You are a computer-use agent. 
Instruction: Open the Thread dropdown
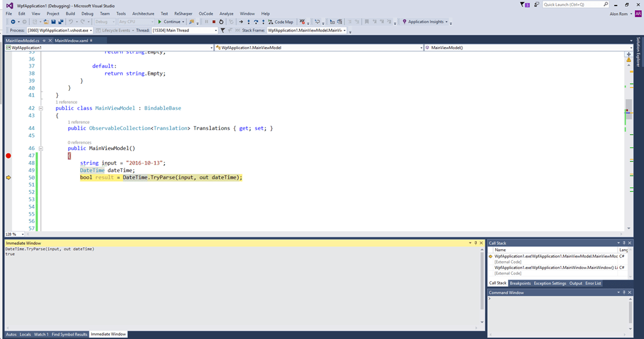click(x=185, y=30)
